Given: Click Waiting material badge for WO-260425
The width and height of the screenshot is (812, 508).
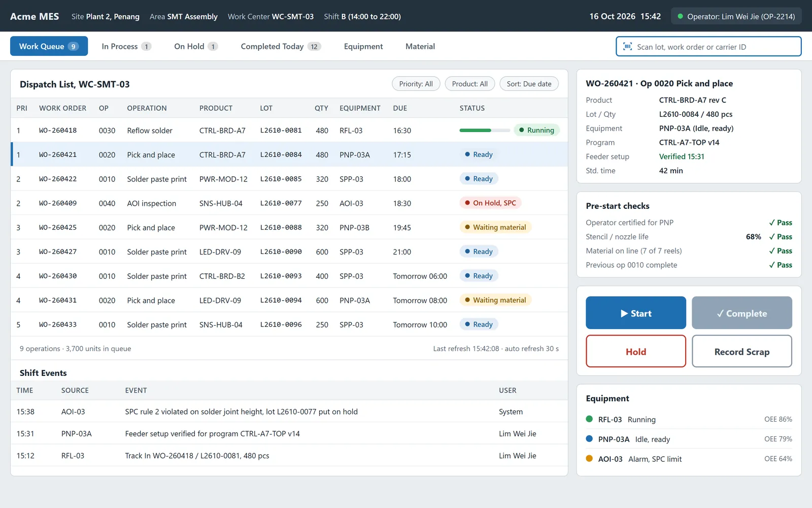Looking at the screenshot, I should pos(495,227).
